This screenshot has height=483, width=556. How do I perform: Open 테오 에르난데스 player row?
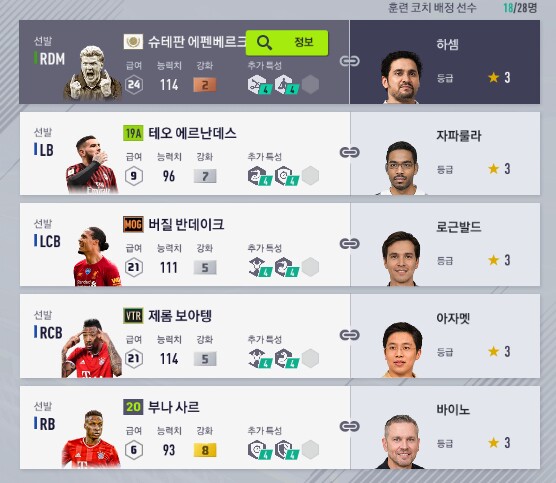point(185,153)
